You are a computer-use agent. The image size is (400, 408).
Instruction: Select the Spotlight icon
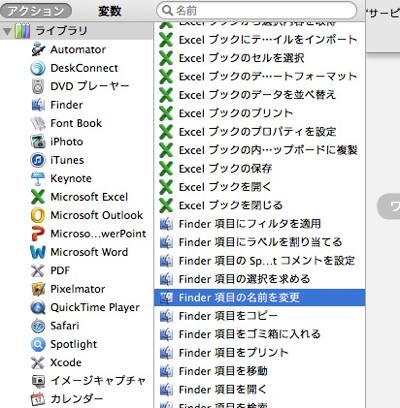click(38, 344)
